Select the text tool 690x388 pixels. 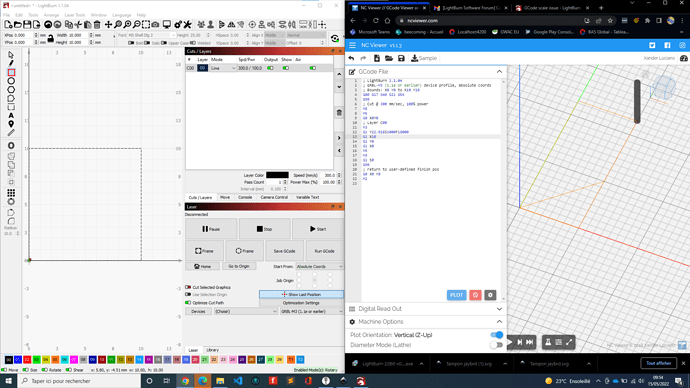coord(11,115)
